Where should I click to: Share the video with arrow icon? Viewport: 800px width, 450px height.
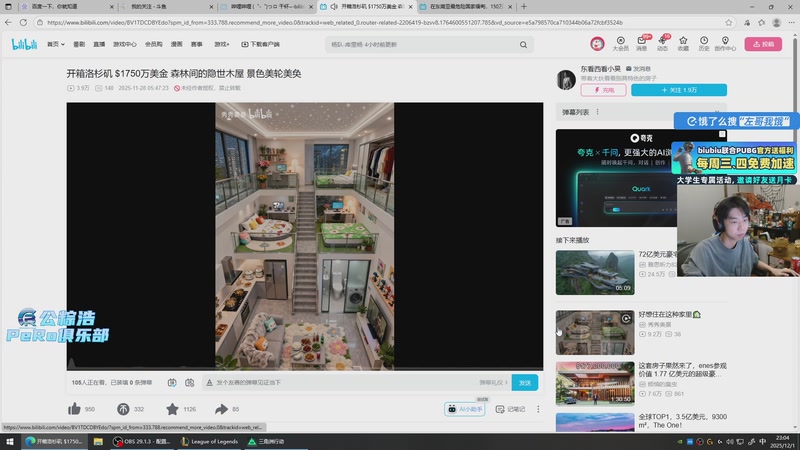pyautogui.click(x=221, y=409)
